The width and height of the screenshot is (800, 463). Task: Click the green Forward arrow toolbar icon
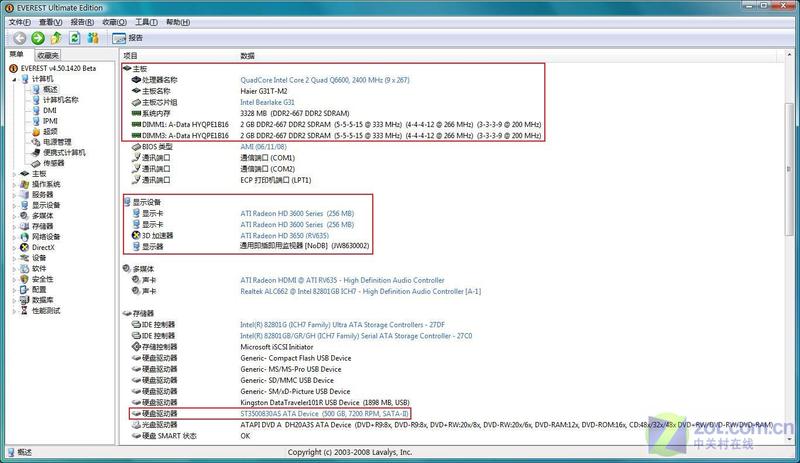click(x=38, y=38)
